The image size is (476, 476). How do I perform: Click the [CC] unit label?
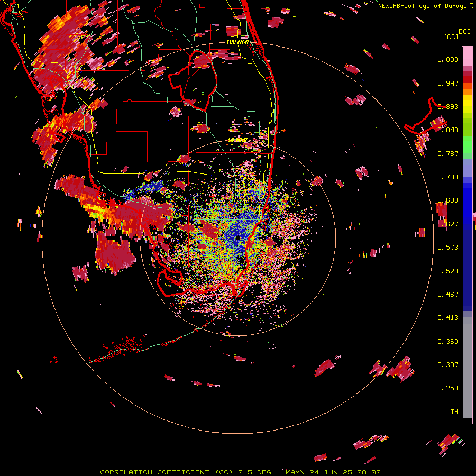click(451, 36)
